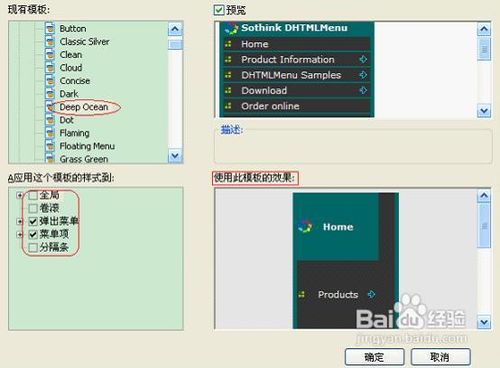
Task: Click the bullet icon beside Order online
Action: (228, 106)
